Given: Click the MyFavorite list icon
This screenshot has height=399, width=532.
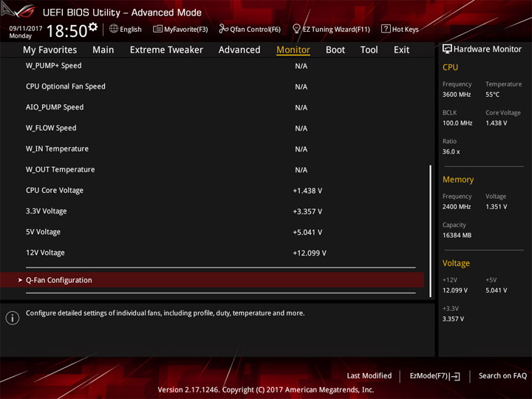Looking at the screenshot, I should 157,29.
